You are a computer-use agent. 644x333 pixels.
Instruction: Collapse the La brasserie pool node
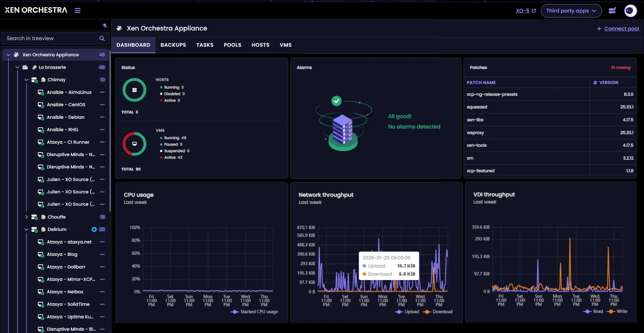(x=17, y=67)
